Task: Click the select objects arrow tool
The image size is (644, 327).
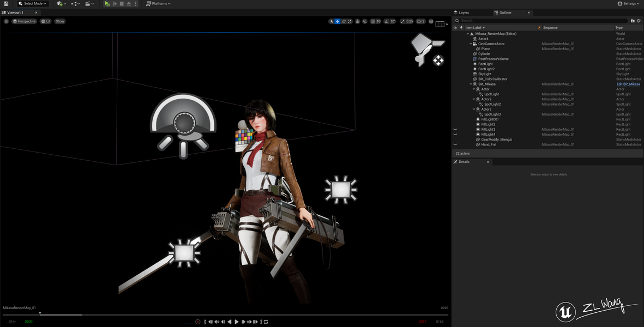Action: click(332, 21)
